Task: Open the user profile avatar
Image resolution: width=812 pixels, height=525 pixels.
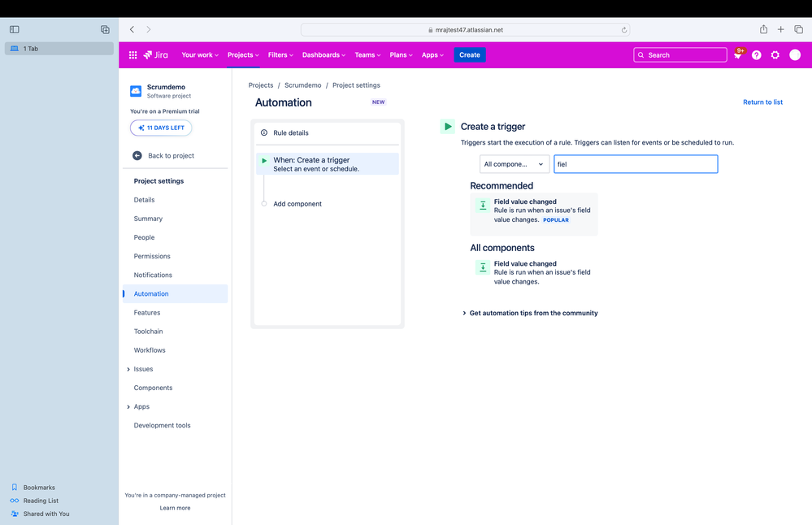Action: pos(795,55)
